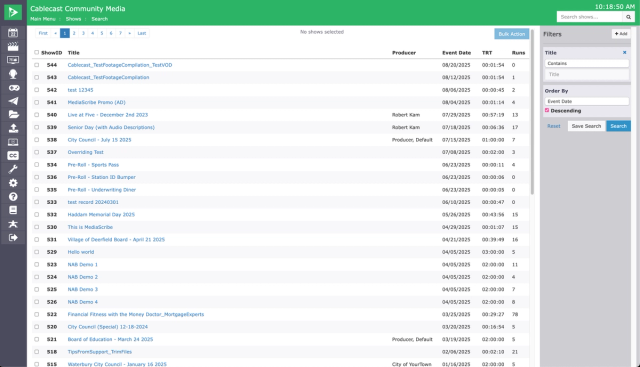
Task: Jump to the Last results page
Action: pos(142,33)
